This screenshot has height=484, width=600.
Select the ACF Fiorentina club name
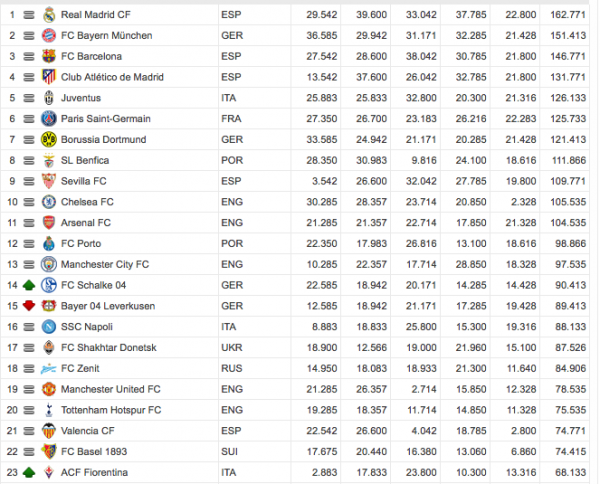tap(92, 472)
